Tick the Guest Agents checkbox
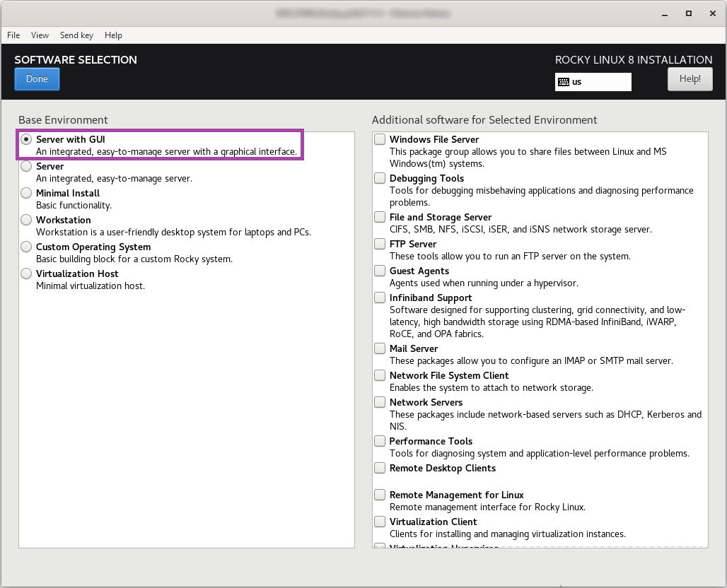The height and width of the screenshot is (588, 727). click(380, 271)
